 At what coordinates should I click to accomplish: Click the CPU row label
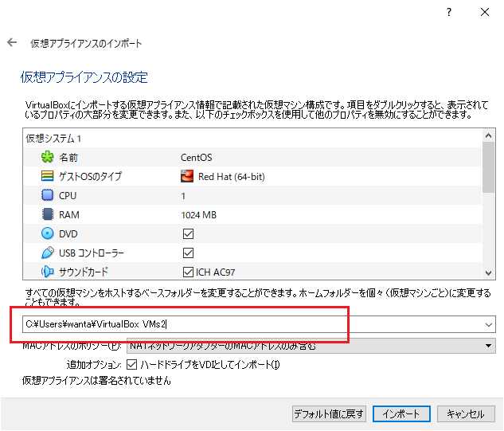click(68, 195)
